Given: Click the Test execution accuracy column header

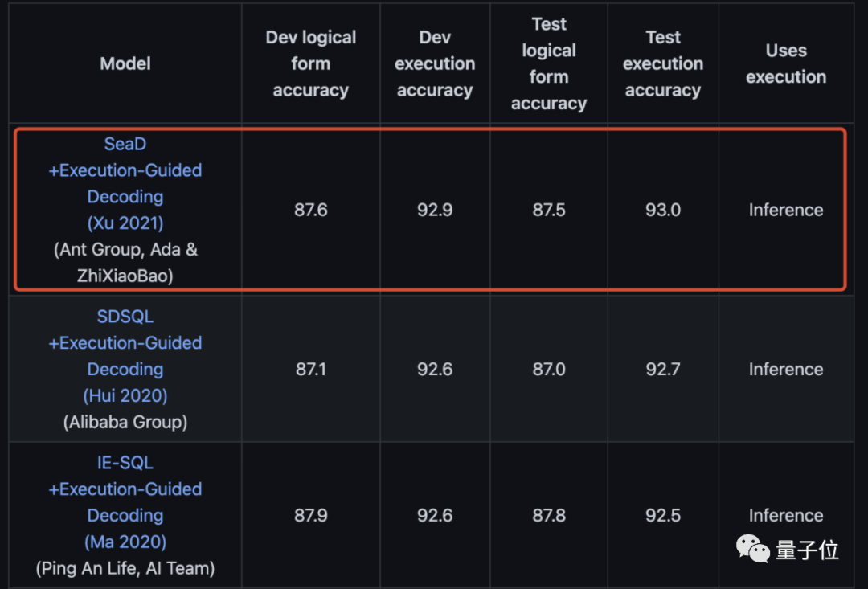Looking at the screenshot, I should click(x=663, y=63).
